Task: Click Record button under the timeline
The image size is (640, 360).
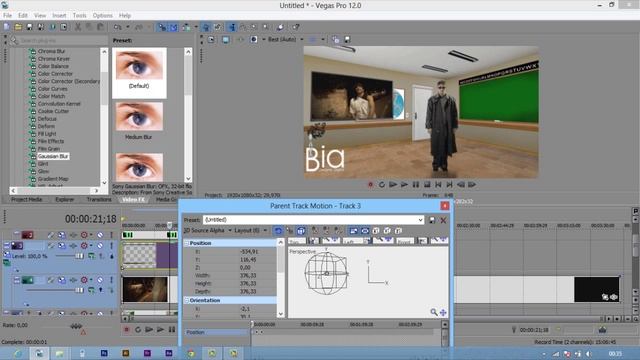Action: click(x=127, y=329)
